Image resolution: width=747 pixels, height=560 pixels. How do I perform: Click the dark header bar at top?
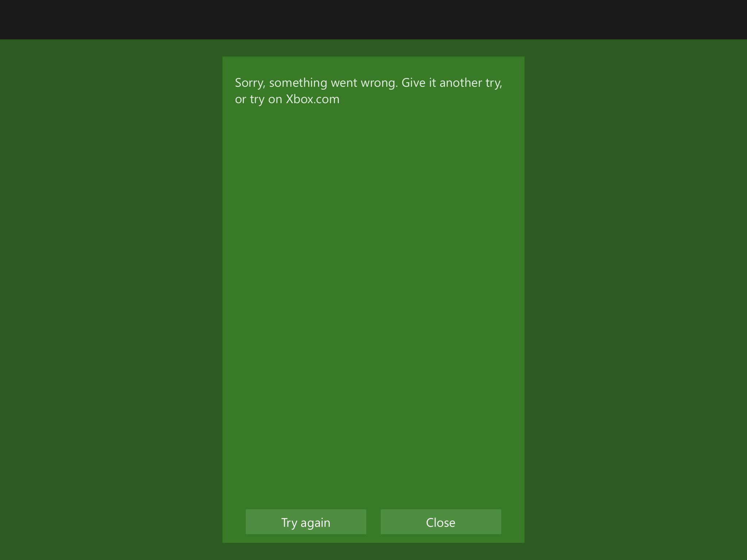point(373,20)
